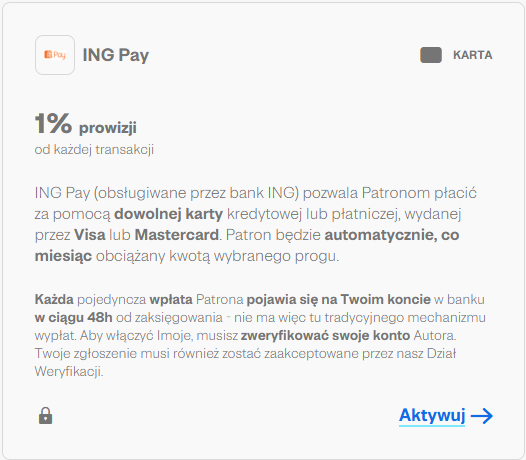Viewport: 526px width, 460px height.
Task: Click the bold word miesiąc
Action: tap(63, 256)
